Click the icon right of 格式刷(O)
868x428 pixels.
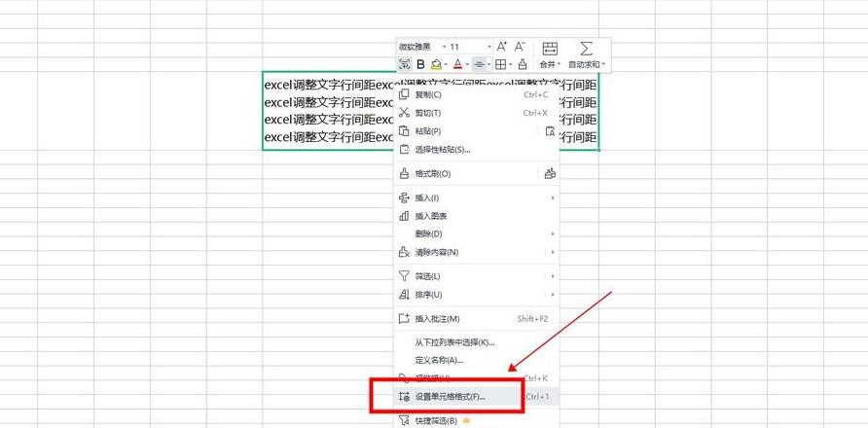(x=550, y=174)
